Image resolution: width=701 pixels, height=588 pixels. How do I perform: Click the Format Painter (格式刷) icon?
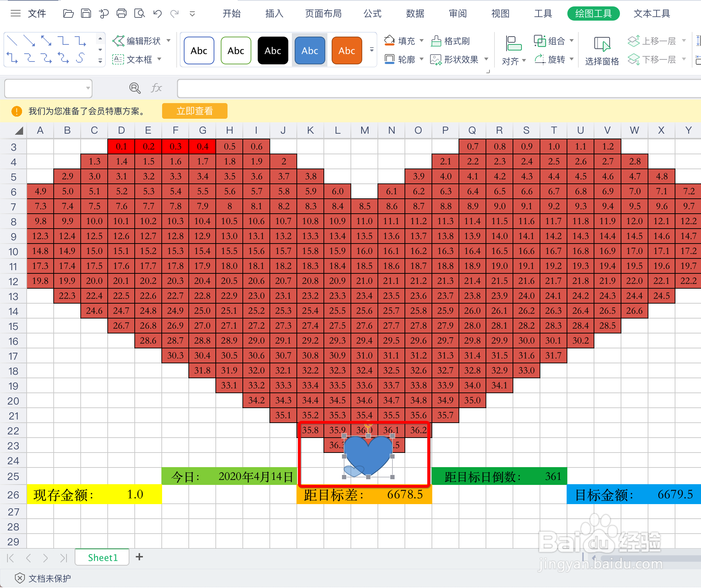(436, 41)
